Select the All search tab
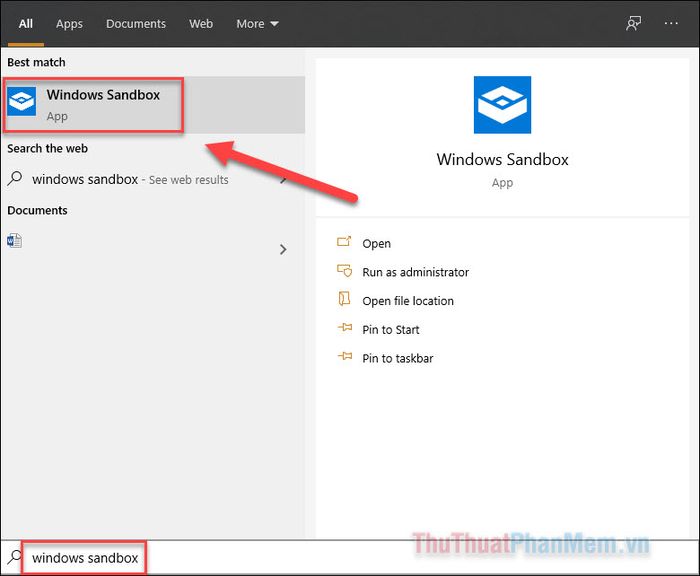 (25, 24)
